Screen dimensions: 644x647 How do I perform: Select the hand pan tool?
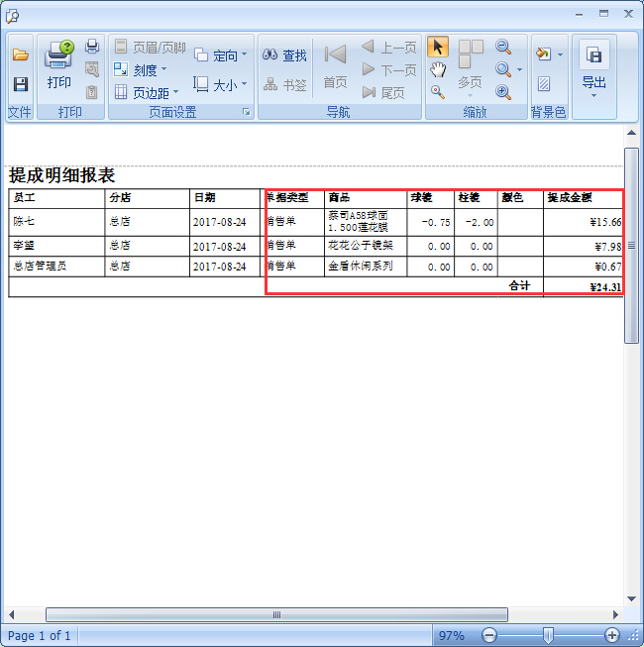click(437, 69)
